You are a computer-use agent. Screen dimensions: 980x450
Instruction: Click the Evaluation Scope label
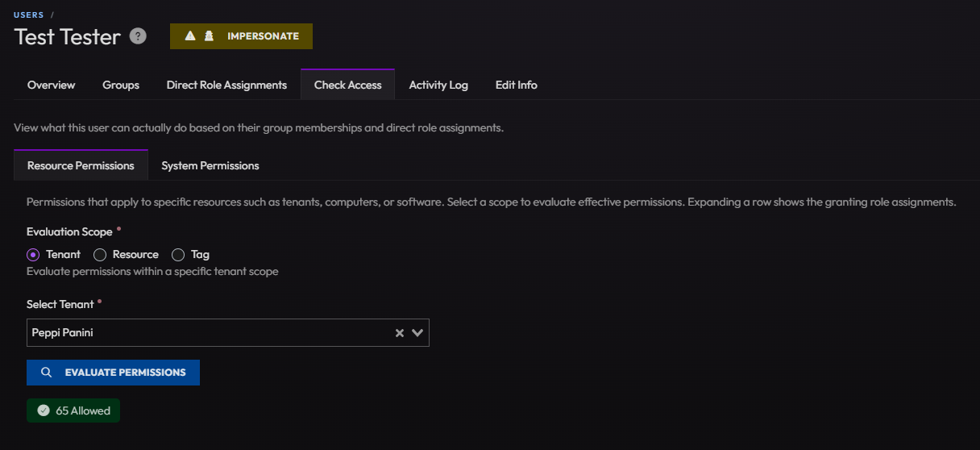69,231
